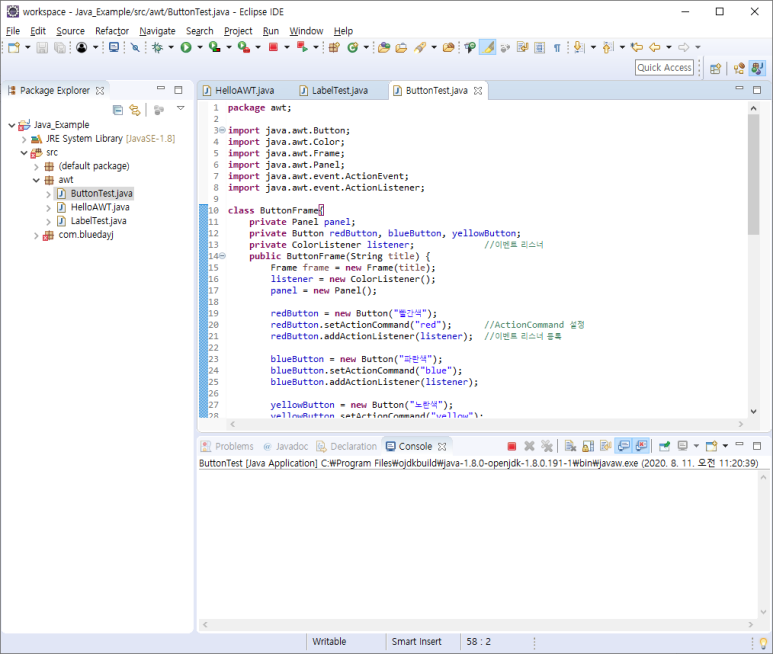Collapse all in Package Explorer

coord(118,110)
